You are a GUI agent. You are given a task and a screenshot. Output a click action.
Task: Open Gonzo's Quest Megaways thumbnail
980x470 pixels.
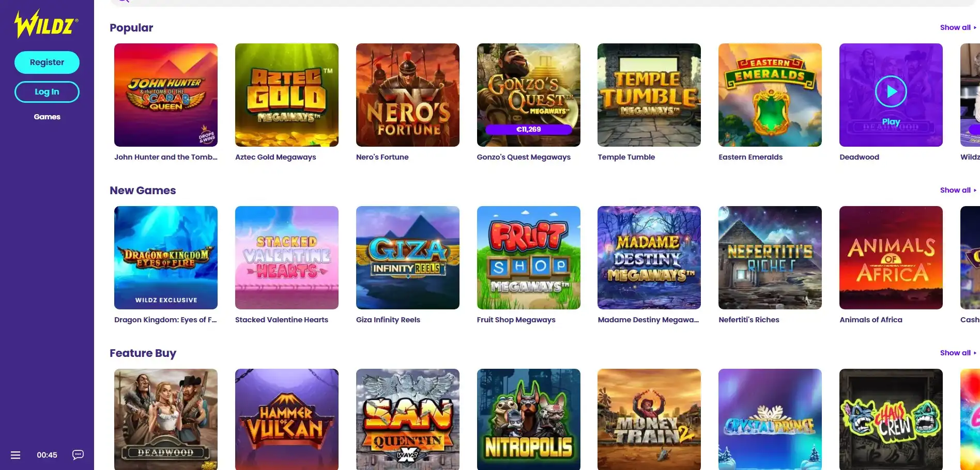(x=529, y=95)
